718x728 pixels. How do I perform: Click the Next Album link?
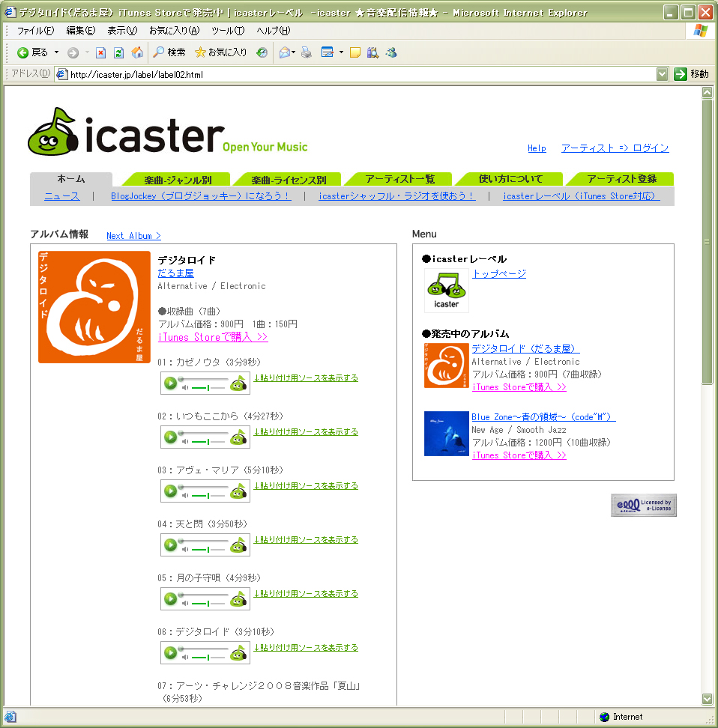[134, 236]
